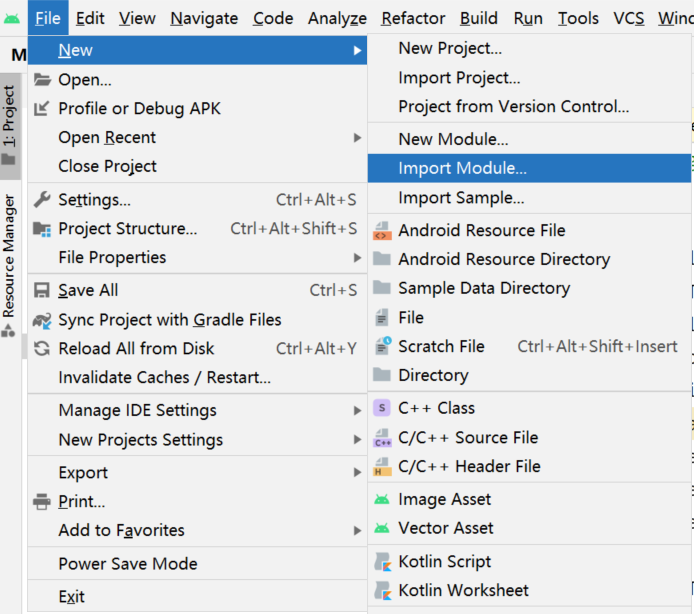The height and width of the screenshot is (614, 694).
Task: Choose Project from Version Control...
Action: pos(529,107)
